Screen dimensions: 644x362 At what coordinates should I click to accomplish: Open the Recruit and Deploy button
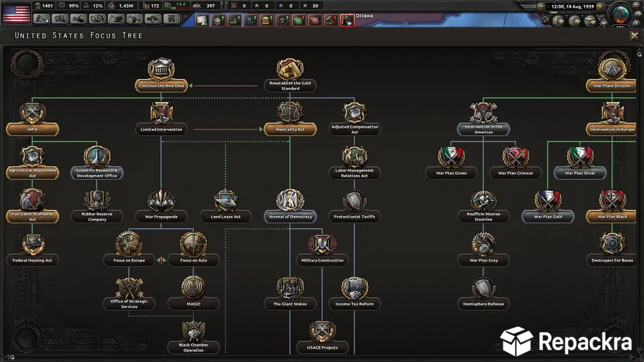(x=153, y=19)
